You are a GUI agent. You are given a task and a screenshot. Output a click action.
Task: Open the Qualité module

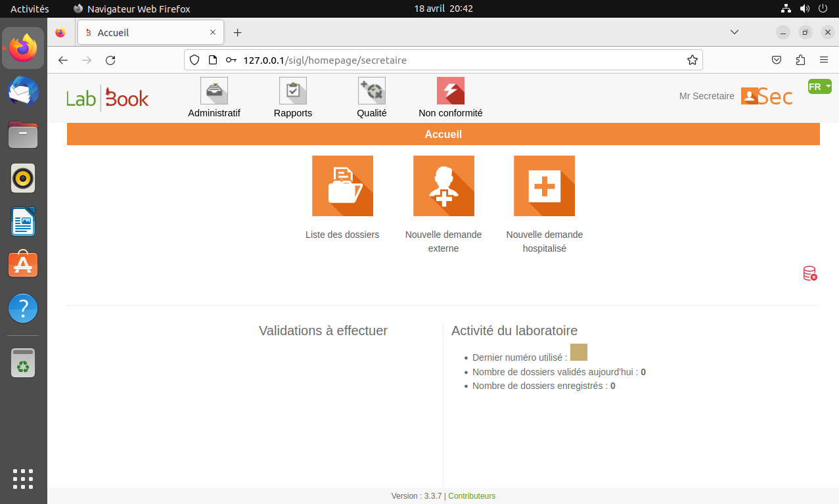[371, 97]
